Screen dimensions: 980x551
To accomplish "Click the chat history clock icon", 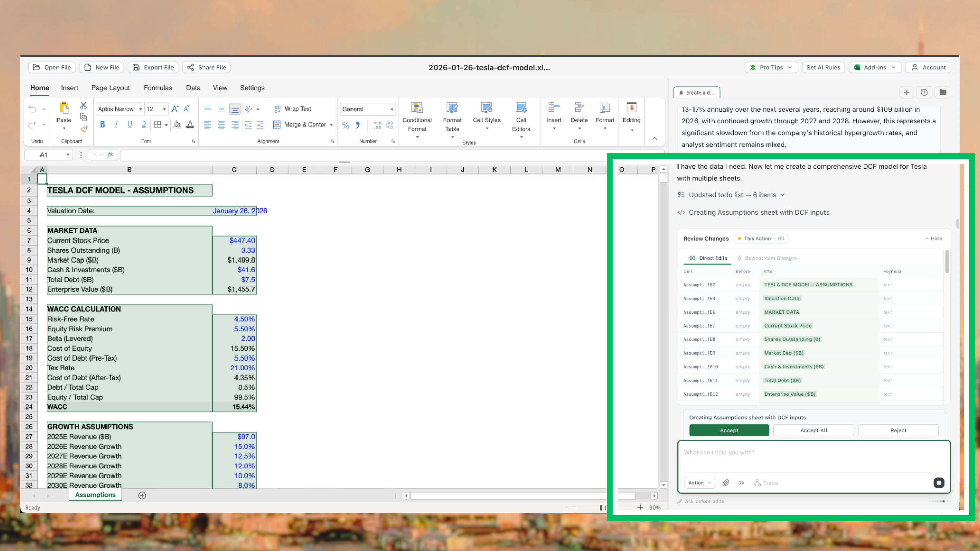I will pos(925,93).
